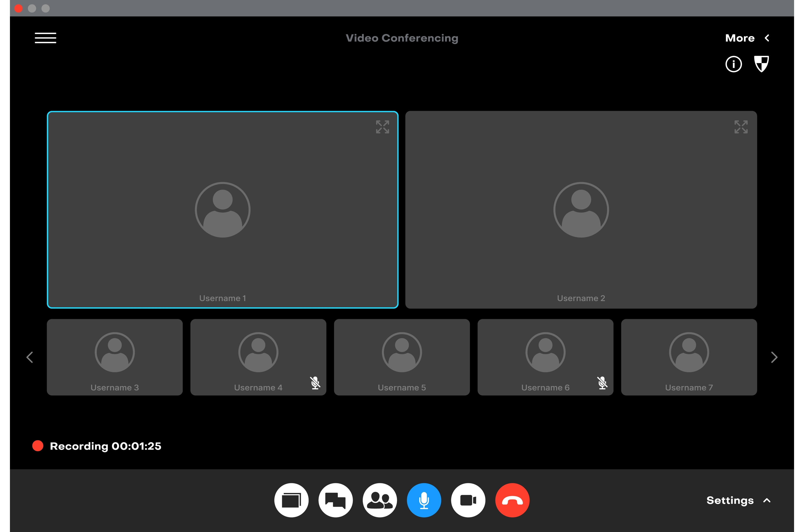Open the security shield icon
The height and width of the screenshot is (532, 804).
click(x=761, y=64)
